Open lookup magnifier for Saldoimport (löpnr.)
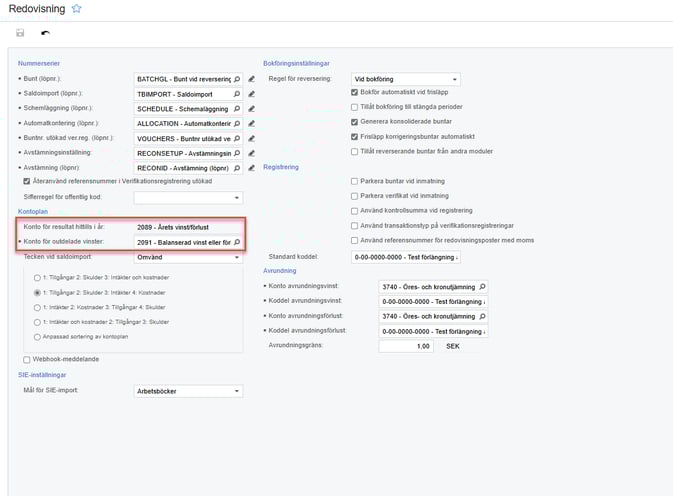673x496 pixels. tap(237, 93)
